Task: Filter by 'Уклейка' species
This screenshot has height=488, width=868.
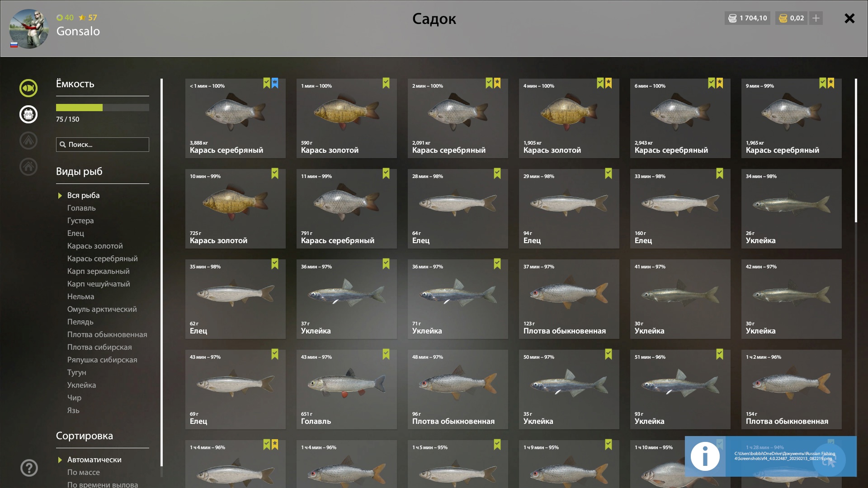Action: (81, 385)
